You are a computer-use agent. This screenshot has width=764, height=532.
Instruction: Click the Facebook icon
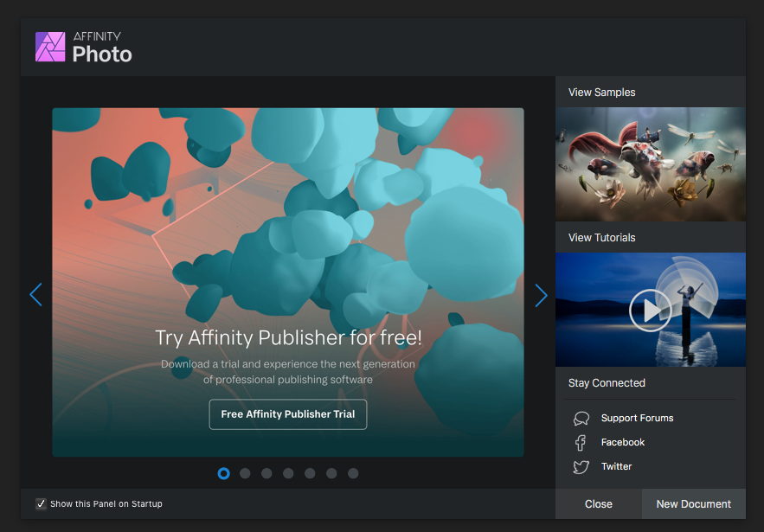[x=581, y=442]
